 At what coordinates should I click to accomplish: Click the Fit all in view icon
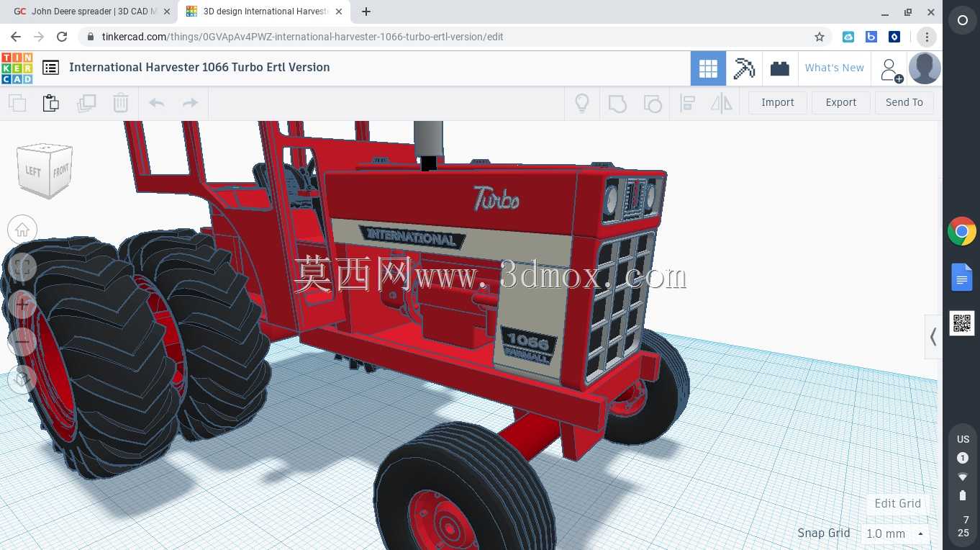pos(22,268)
